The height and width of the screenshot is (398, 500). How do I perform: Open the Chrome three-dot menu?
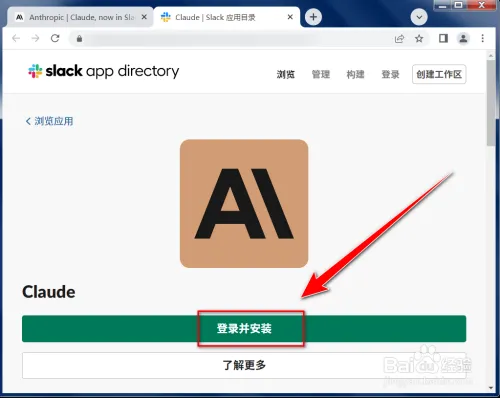(483, 38)
